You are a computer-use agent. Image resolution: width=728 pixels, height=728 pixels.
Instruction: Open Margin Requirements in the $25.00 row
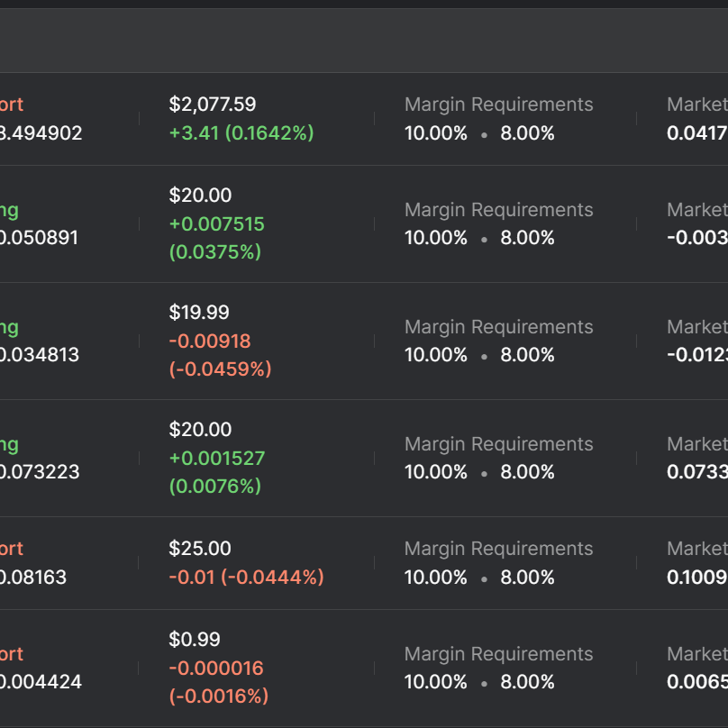[498, 549]
